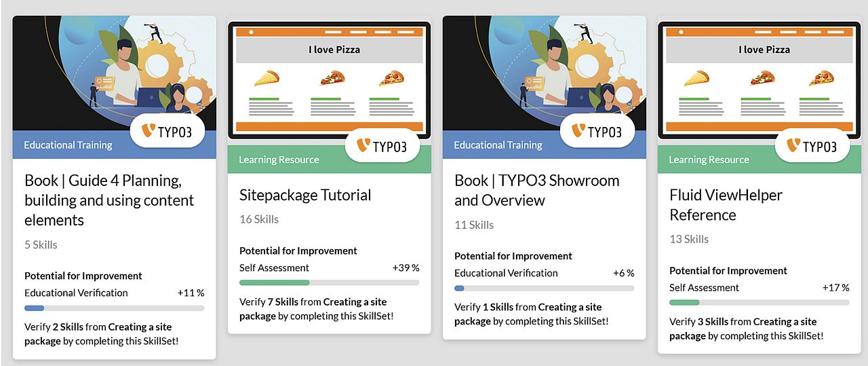Click the 13 Skills count on Fluid ViewHelper Reference
The width and height of the screenshot is (868, 366).
pos(689,239)
